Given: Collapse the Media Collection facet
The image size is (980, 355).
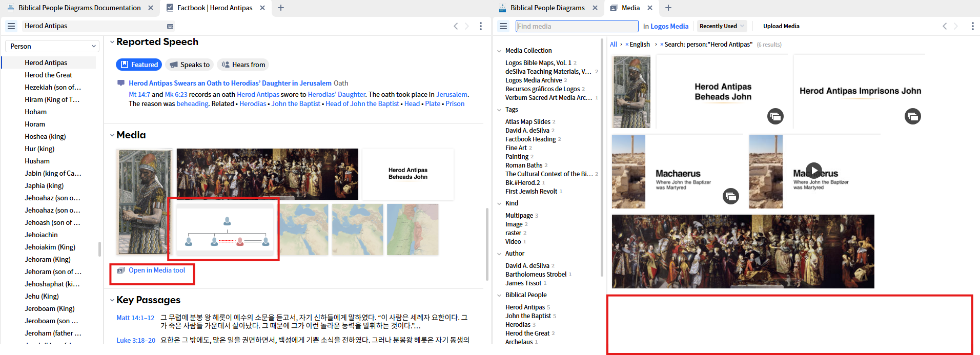Looking at the screenshot, I should click(499, 51).
